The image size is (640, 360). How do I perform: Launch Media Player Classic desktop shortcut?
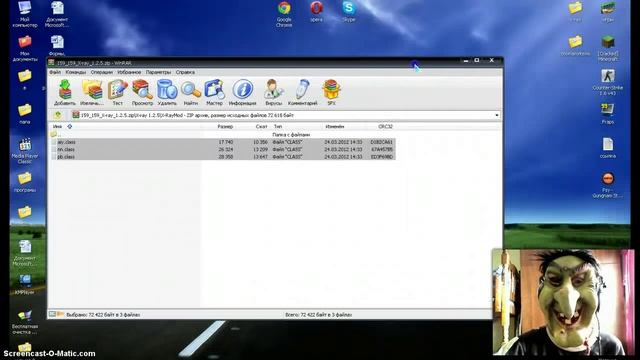pos(24,151)
